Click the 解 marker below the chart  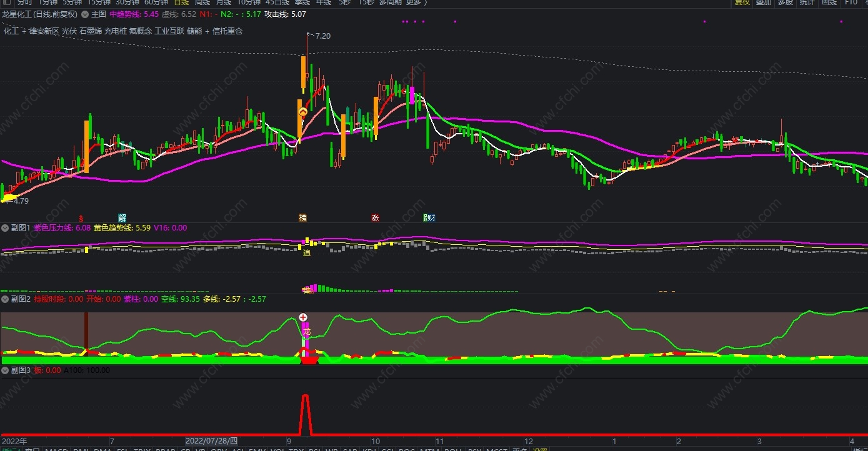[x=122, y=218]
